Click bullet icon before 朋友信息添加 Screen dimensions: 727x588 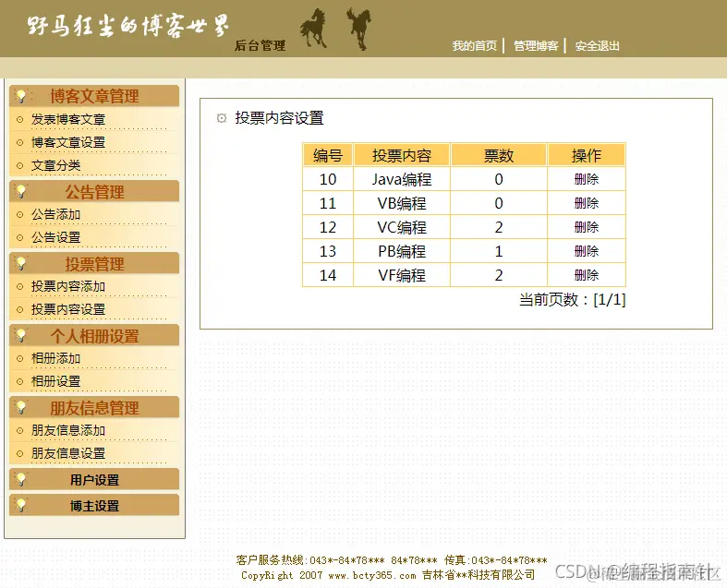pos(19,430)
